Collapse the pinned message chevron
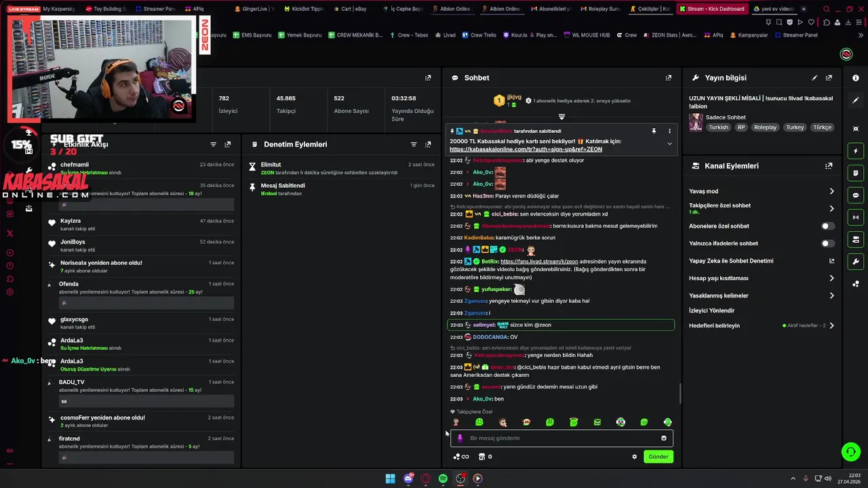Screen dimensions: 868x488 click(669, 144)
